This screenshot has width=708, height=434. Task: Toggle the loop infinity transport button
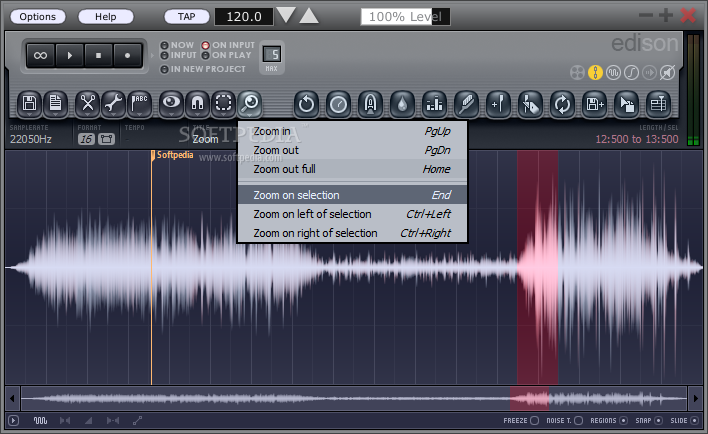click(x=40, y=56)
